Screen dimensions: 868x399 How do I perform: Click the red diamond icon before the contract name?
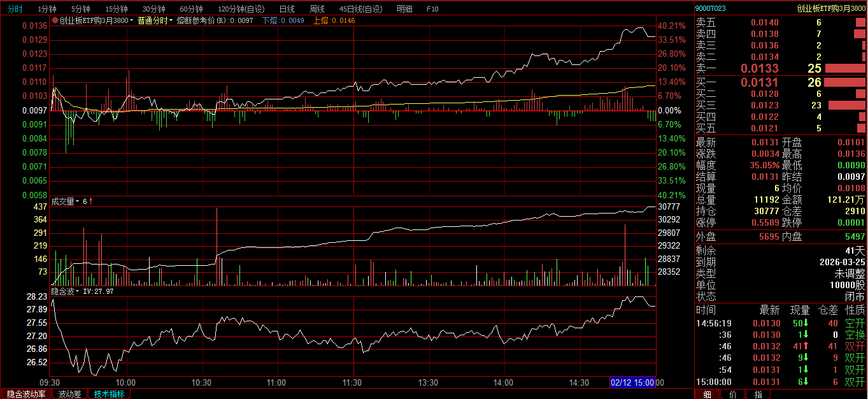[x=55, y=20]
